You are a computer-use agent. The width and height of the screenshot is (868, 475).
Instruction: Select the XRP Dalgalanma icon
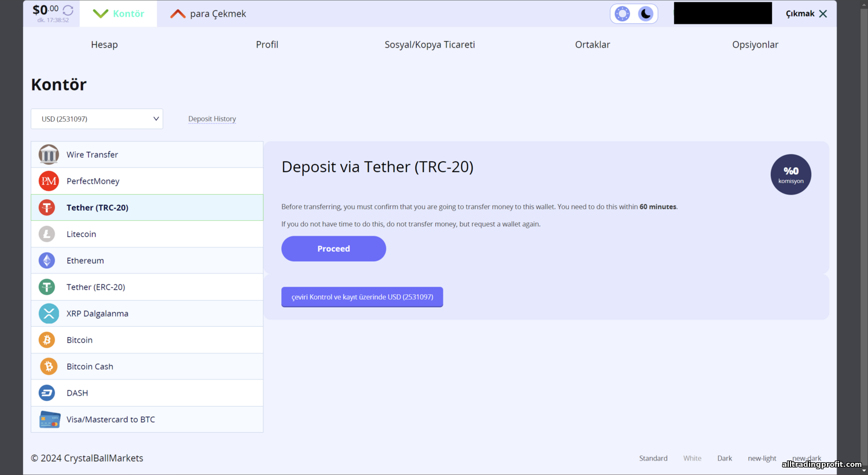49,313
